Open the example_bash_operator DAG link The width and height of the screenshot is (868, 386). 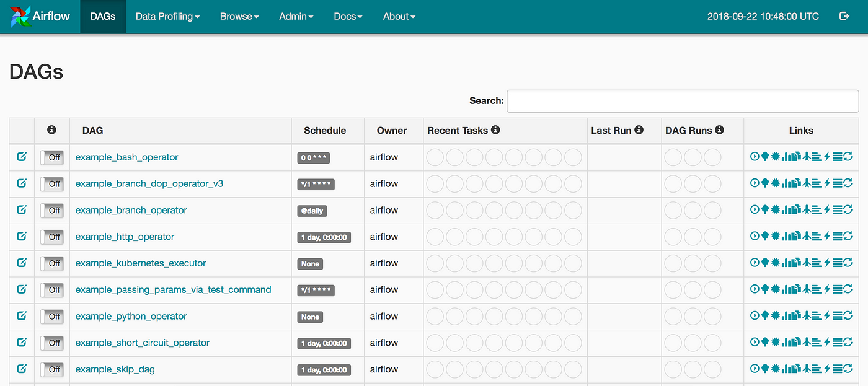point(126,157)
